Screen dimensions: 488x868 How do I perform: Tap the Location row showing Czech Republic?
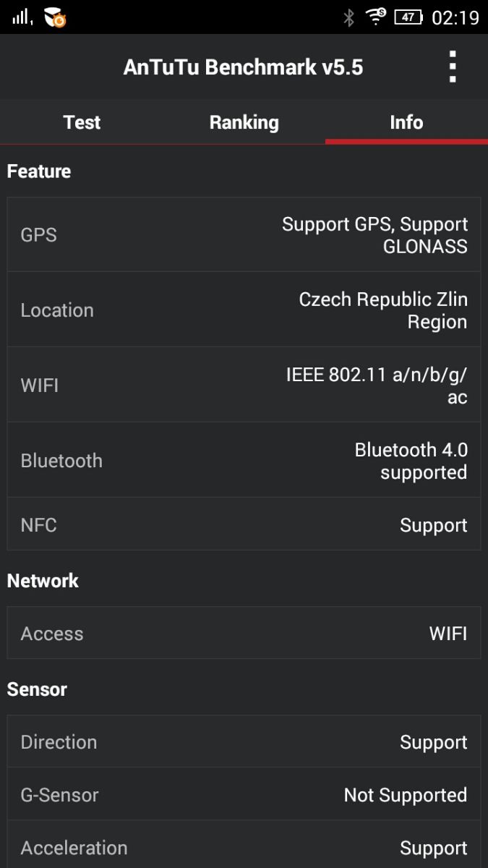[x=244, y=310]
